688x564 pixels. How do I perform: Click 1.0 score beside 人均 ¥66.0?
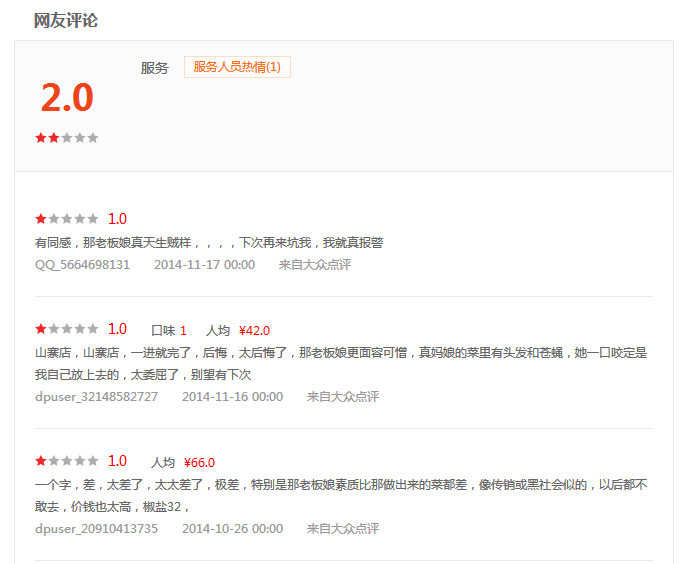pos(118,461)
